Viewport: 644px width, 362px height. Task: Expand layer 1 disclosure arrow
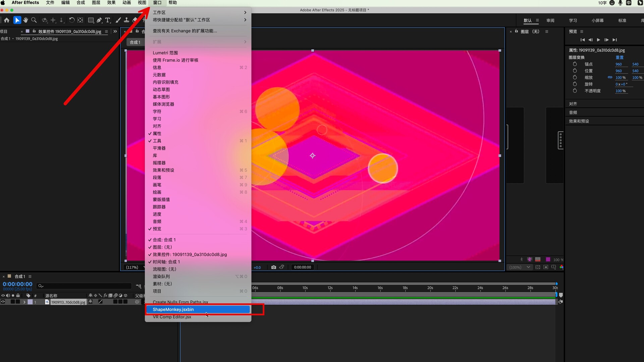(24, 302)
